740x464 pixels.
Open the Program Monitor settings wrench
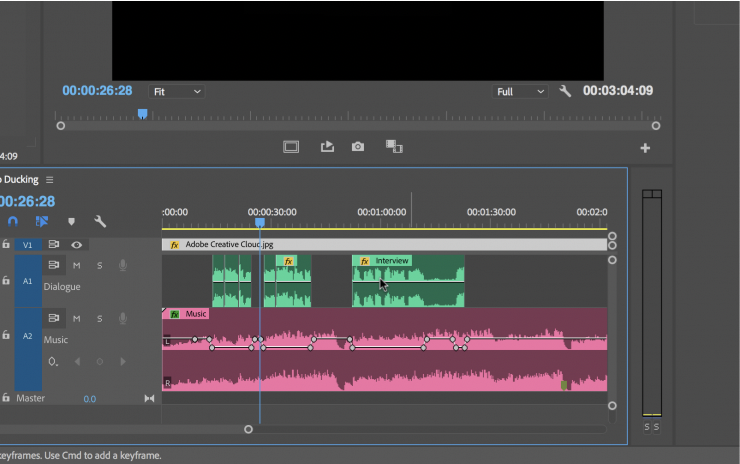coord(565,91)
